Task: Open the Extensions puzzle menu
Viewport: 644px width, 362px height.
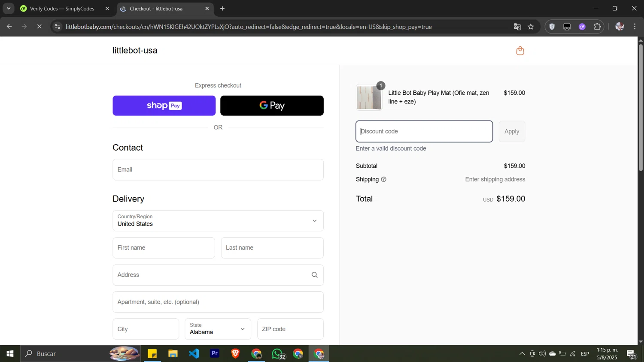Action: 597,27
